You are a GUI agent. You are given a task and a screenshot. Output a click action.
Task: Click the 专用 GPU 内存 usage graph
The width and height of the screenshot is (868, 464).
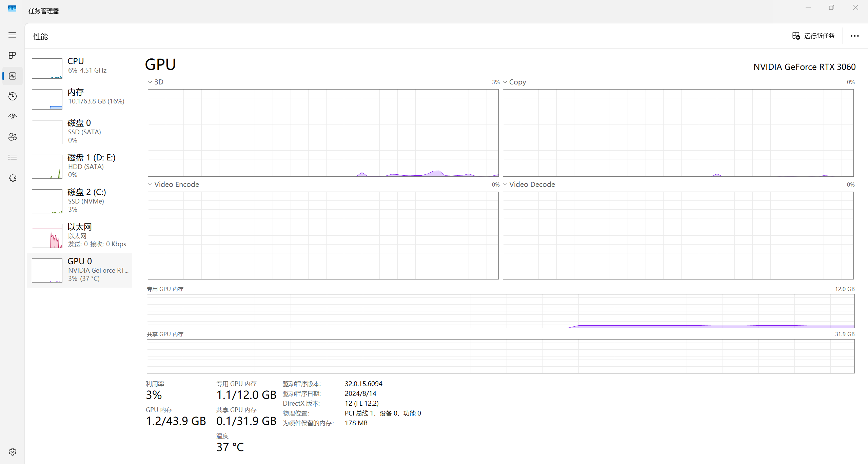coord(500,311)
